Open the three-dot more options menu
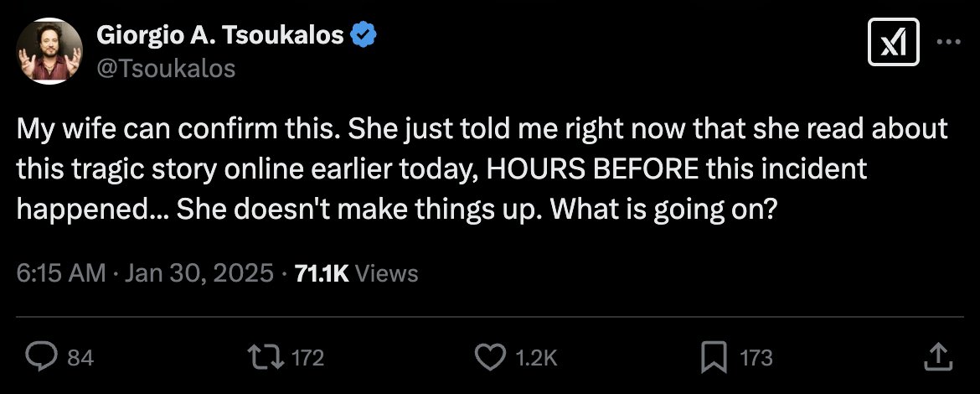Image resolution: width=980 pixels, height=394 pixels. click(947, 43)
